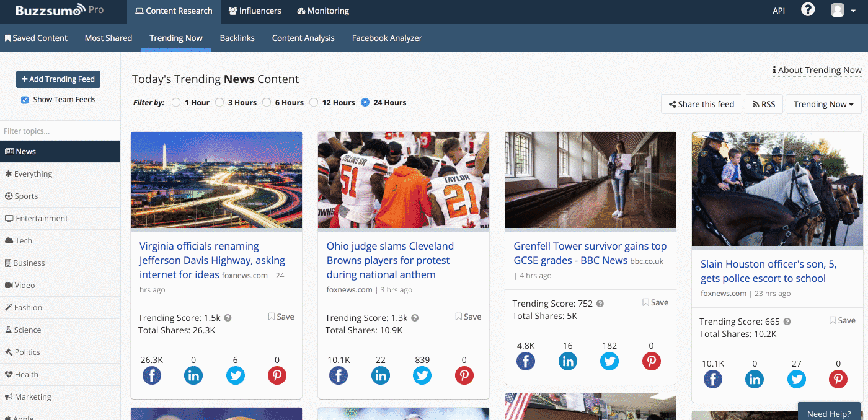Select the 1 Hour filter radio button

[x=176, y=102]
